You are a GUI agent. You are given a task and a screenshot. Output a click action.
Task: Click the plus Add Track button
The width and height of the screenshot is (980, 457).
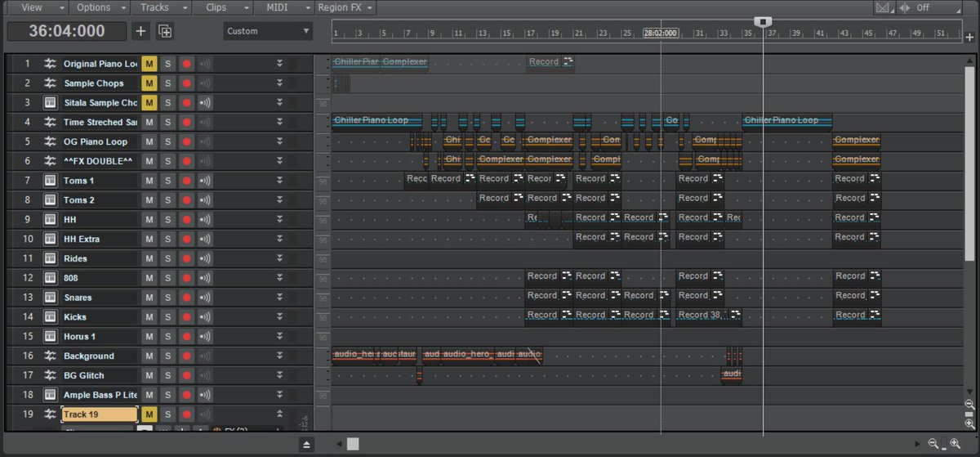(140, 31)
